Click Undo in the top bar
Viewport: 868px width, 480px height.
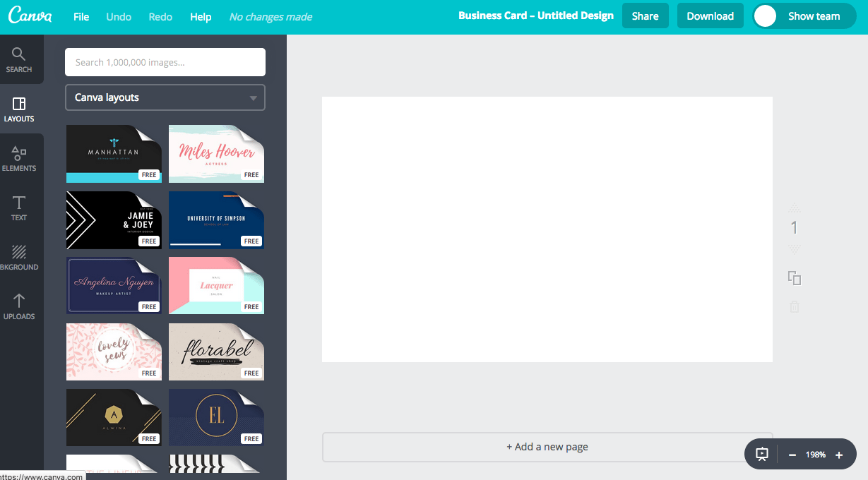pos(119,16)
